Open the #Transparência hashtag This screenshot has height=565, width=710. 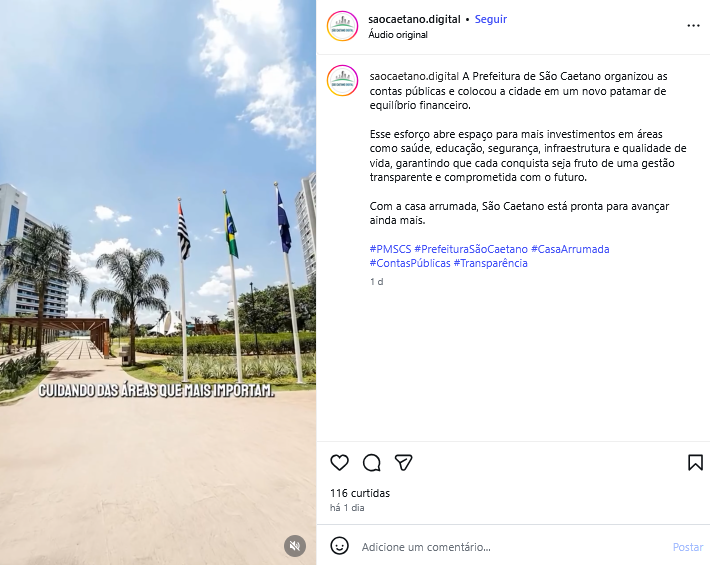pyautogui.click(x=490, y=263)
